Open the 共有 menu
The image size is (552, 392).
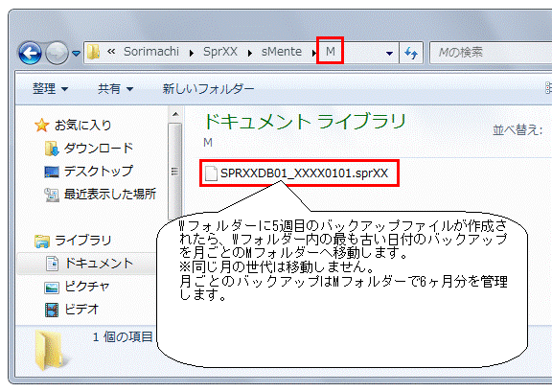pyautogui.click(x=115, y=89)
